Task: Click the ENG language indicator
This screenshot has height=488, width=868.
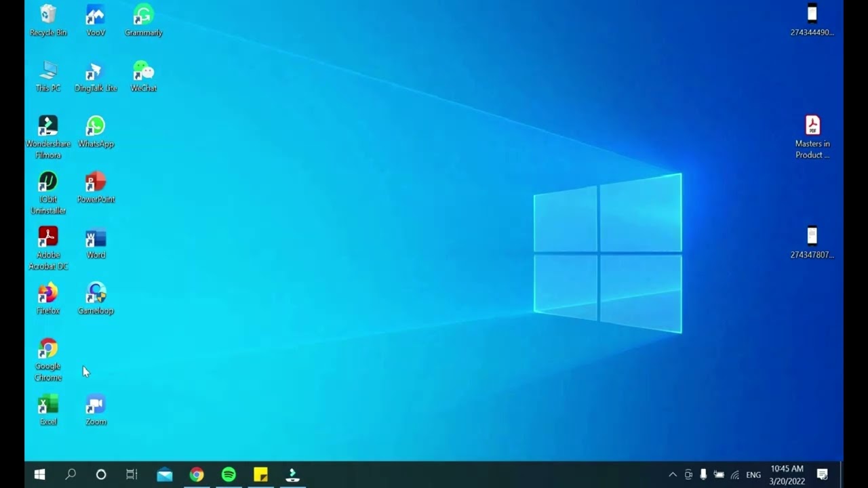Action: click(753, 474)
